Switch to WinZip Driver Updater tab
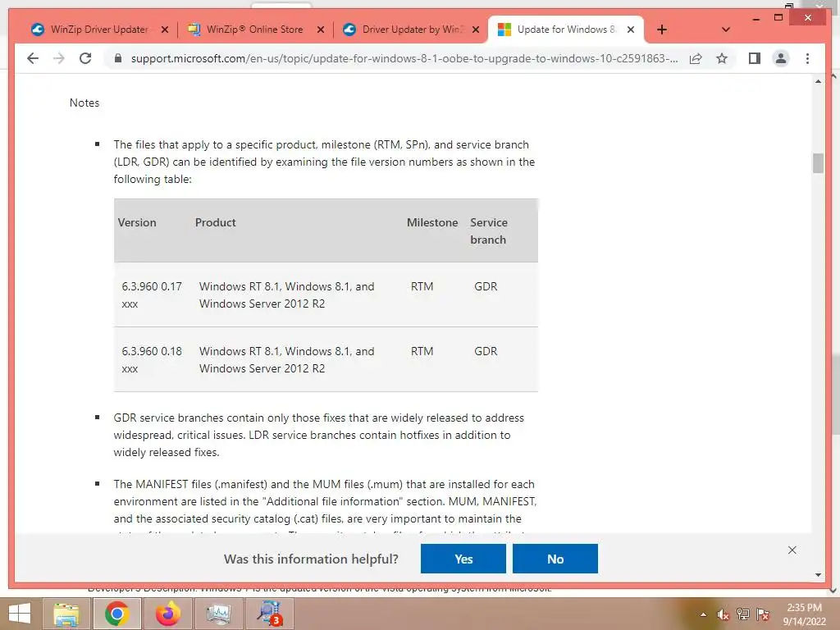The width and height of the screenshot is (840, 630). (91, 30)
